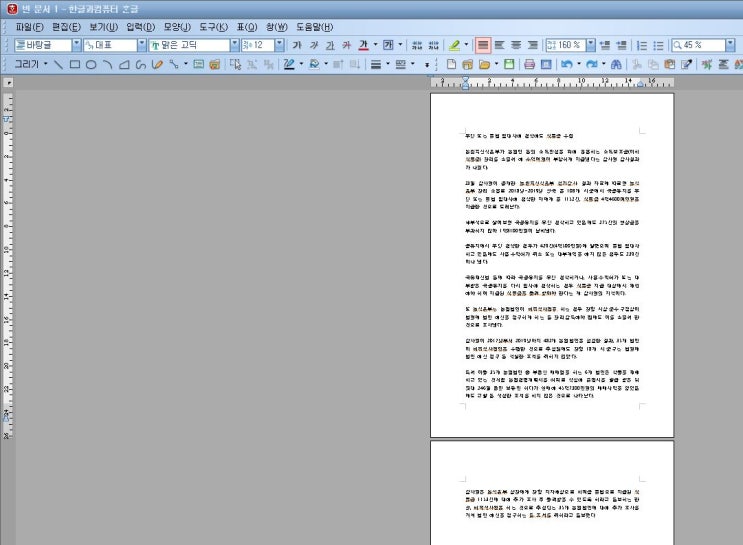Open the 파일(F) menu
Screen dimensions: 743x545
point(29,27)
